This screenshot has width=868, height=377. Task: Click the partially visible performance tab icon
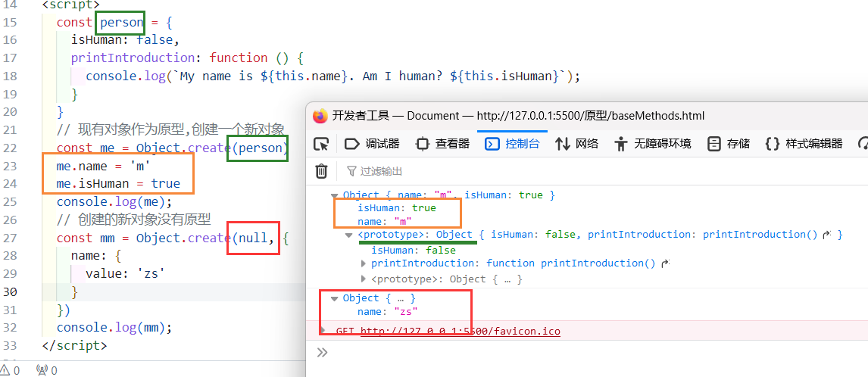tap(863, 144)
